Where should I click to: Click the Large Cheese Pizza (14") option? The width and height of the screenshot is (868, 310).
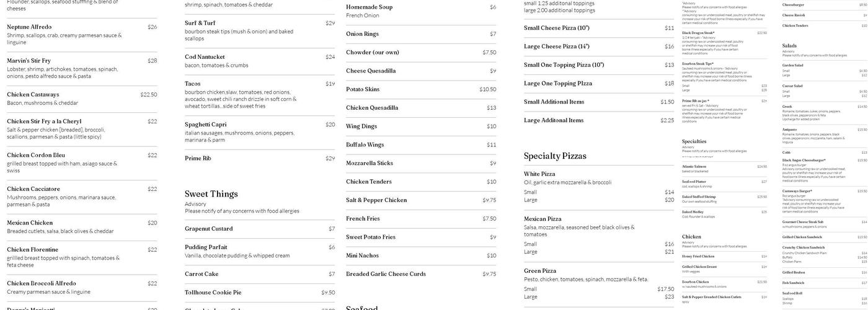point(556,46)
